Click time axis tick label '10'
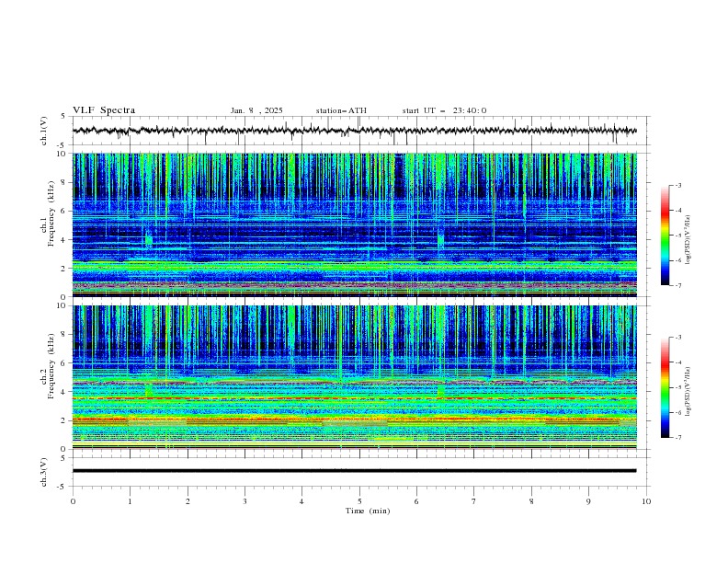728x563 pixels. 646,501
